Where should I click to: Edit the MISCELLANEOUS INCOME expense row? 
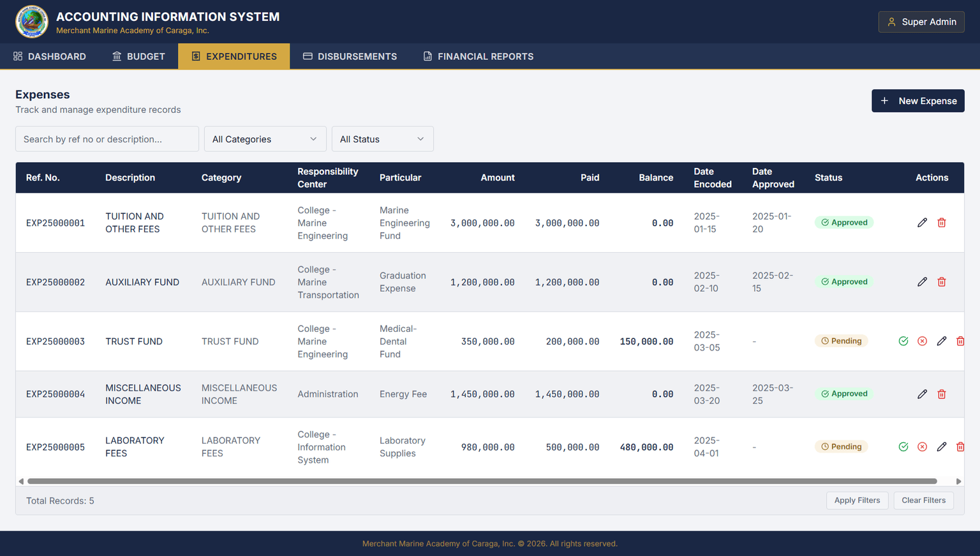[922, 394]
